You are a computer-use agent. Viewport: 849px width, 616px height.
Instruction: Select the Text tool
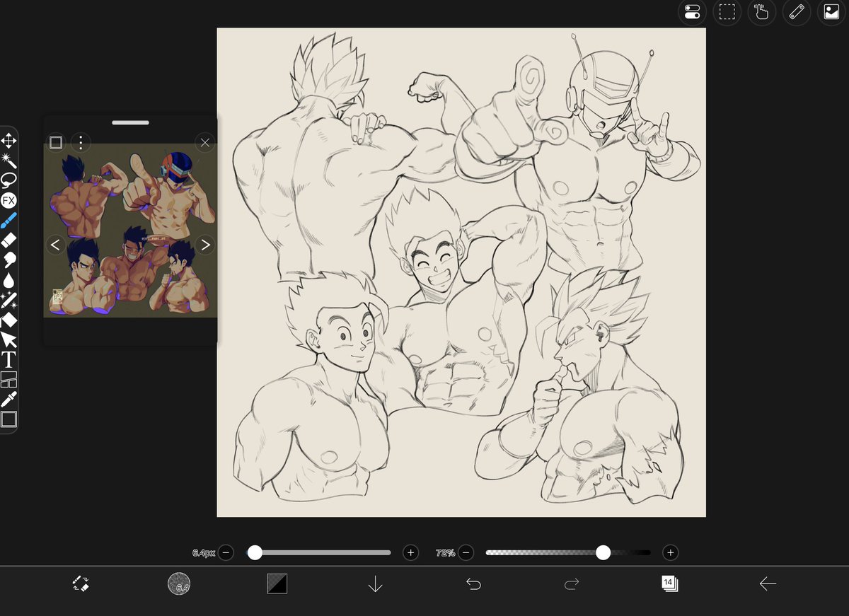tap(8, 359)
